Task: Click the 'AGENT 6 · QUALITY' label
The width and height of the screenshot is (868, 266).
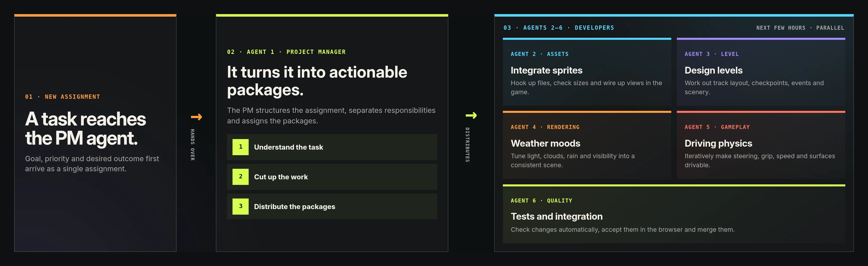Action: 541,200
